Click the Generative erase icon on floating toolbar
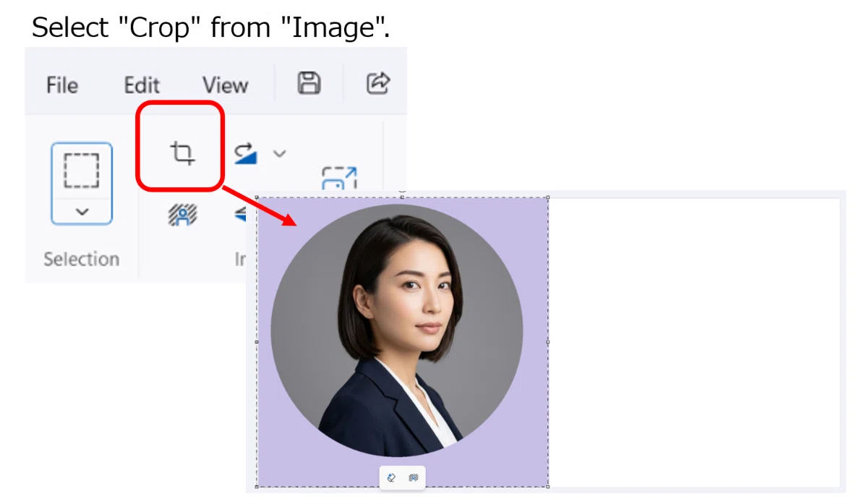Image resolution: width=859 pixels, height=504 pixels. 391,478
